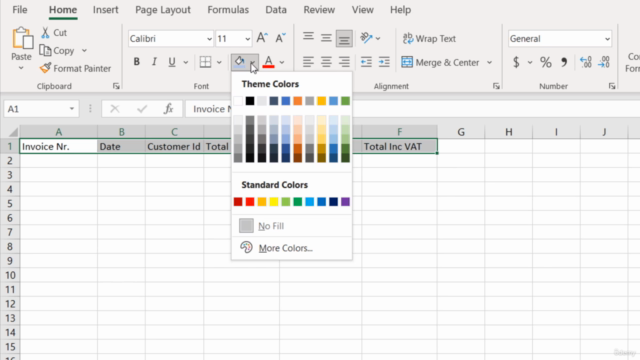The height and width of the screenshot is (360, 640).
Task: Open the Font name Calibri dropdown
Action: 209,39
